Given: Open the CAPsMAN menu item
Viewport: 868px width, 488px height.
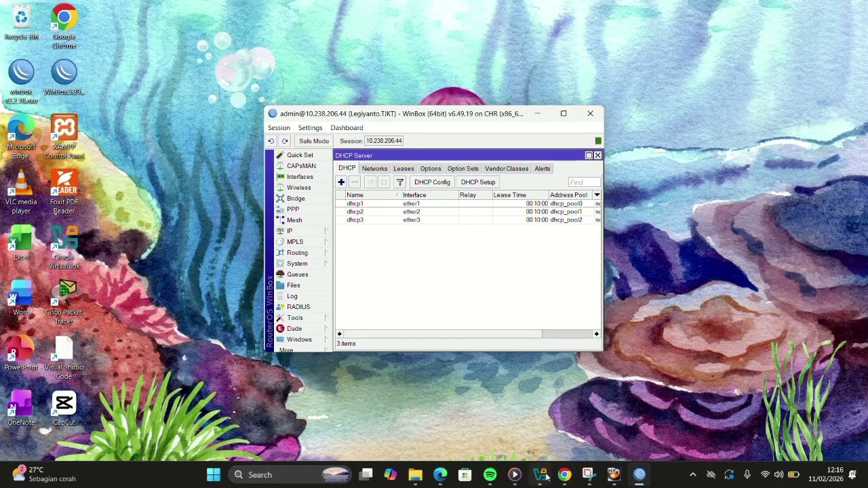Looking at the screenshot, I should pyautogui.click(x=300, y=166).
